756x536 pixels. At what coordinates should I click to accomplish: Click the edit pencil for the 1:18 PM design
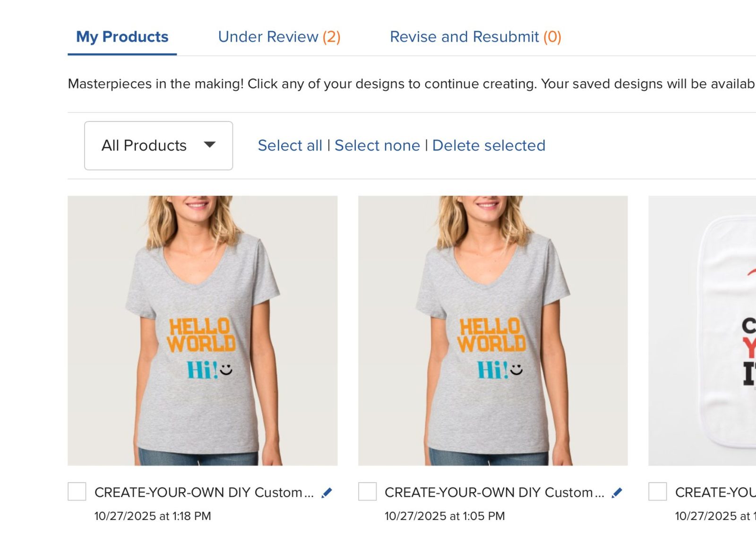(x=326, y=493)
